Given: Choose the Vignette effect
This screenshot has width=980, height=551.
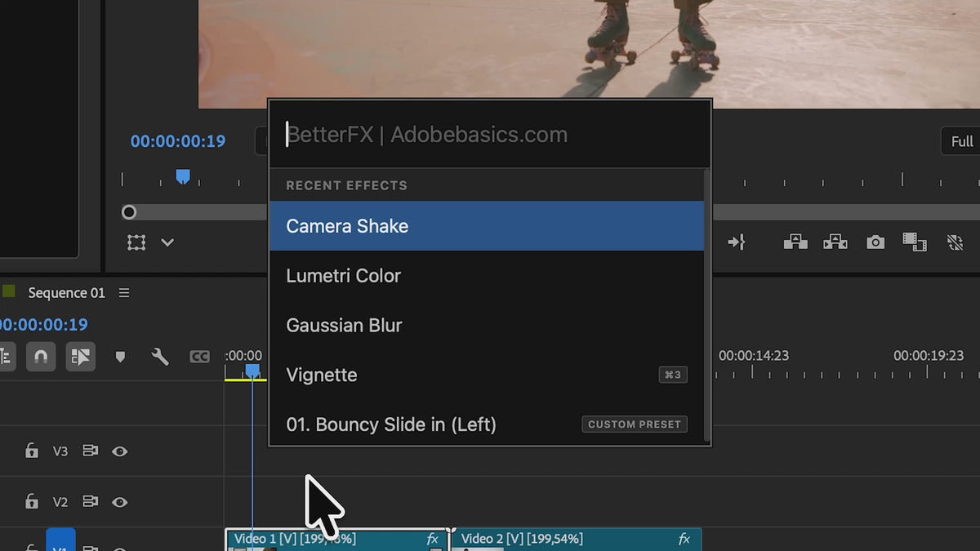Looking at the screenshot, I should [486, 375].
